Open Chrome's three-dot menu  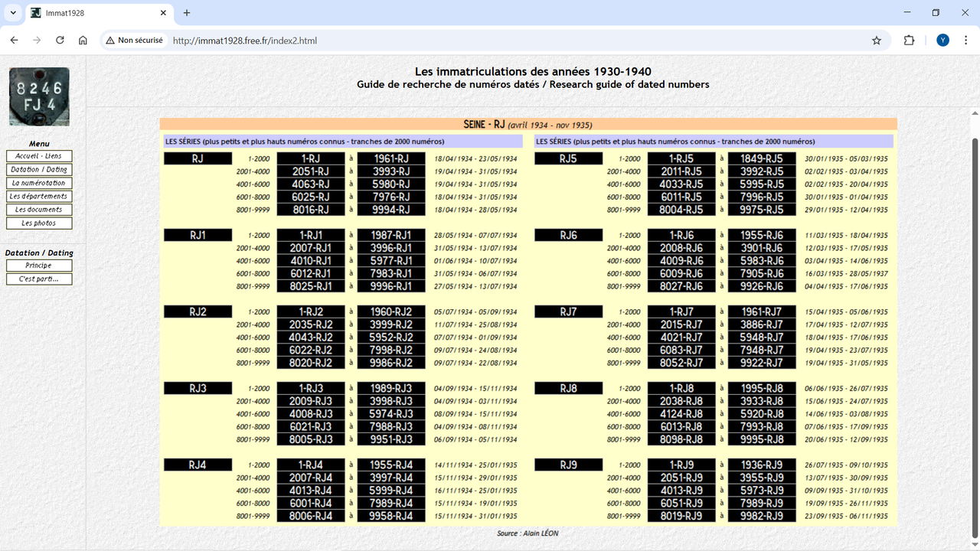[x=965, y=41]
